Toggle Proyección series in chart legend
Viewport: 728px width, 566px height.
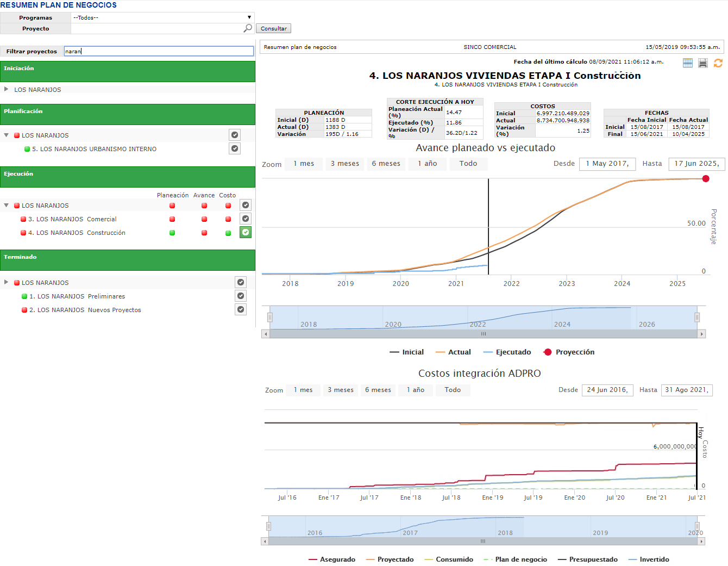(x=569, y=352)
